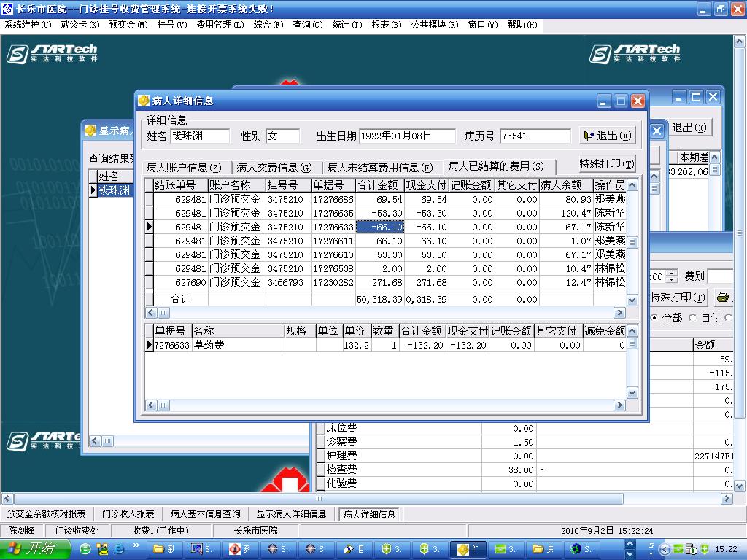This screenshot has height=560, width=747.
Task: Click the system tray clock 15:22
Action: click(726, 549)
